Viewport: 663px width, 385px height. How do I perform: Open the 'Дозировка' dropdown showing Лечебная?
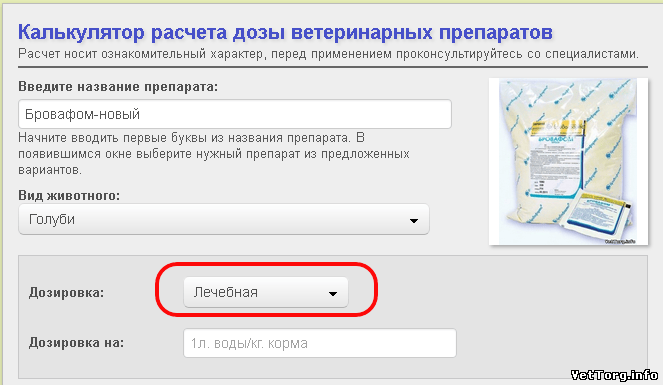tap(266, 292)
